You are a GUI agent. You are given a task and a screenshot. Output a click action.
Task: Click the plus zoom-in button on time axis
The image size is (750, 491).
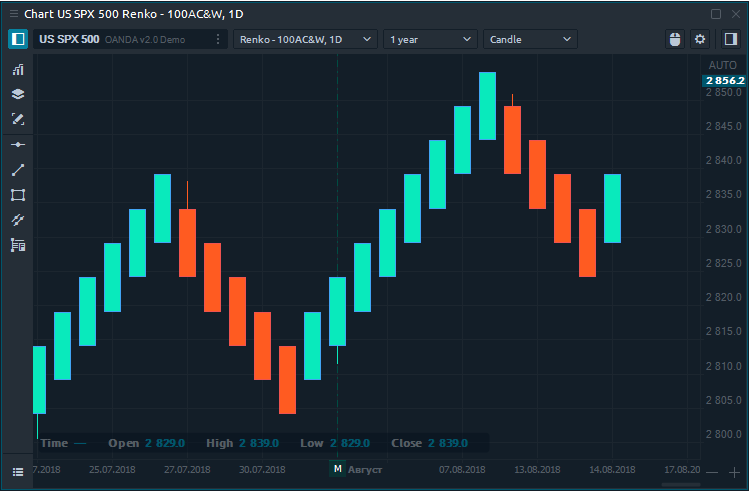pyautogui.click(x=733, y=471)
